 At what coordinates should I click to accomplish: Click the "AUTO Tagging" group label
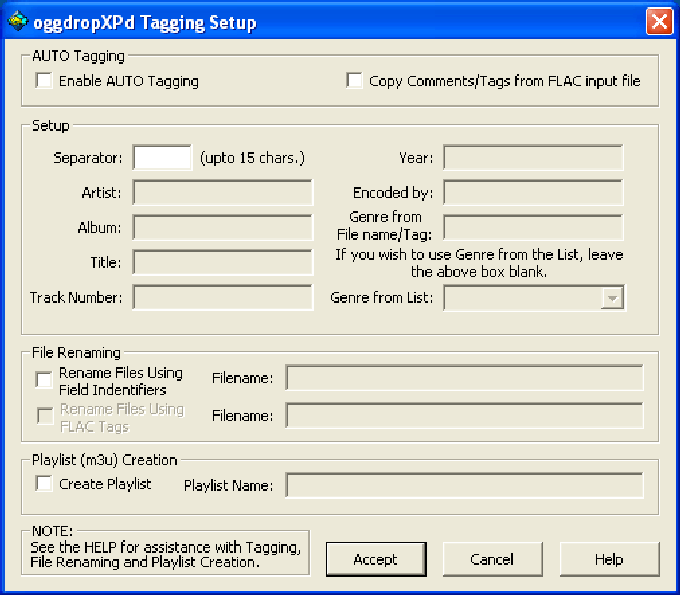point(78,56)
